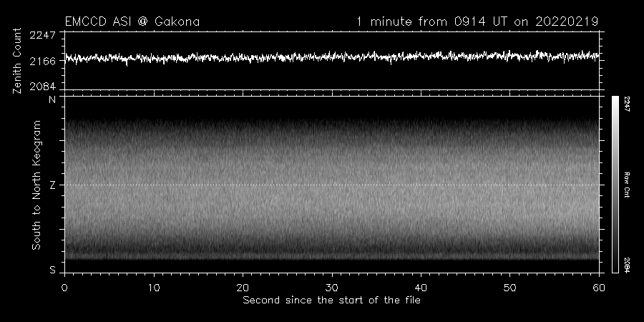The width and height of the screenshot is (644, 322).
Task: Click the x-axis tick label 20
Action: [x=243, y=288]
